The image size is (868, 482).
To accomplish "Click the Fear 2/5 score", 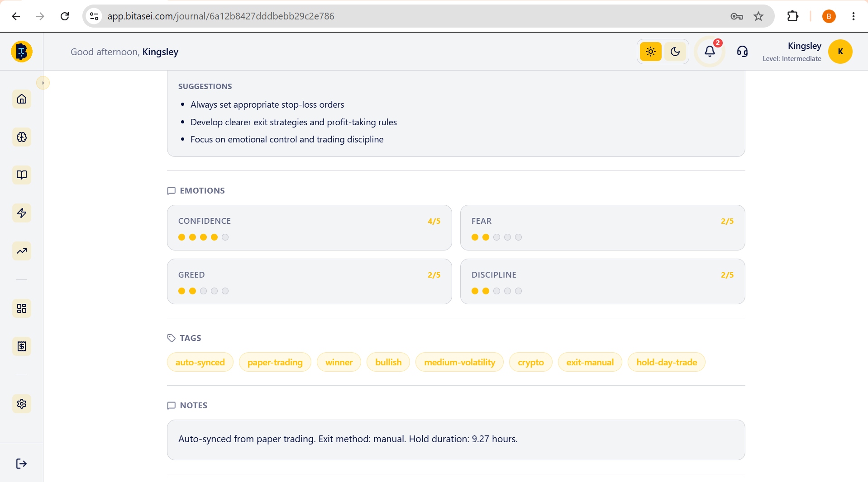I will 727,221.
